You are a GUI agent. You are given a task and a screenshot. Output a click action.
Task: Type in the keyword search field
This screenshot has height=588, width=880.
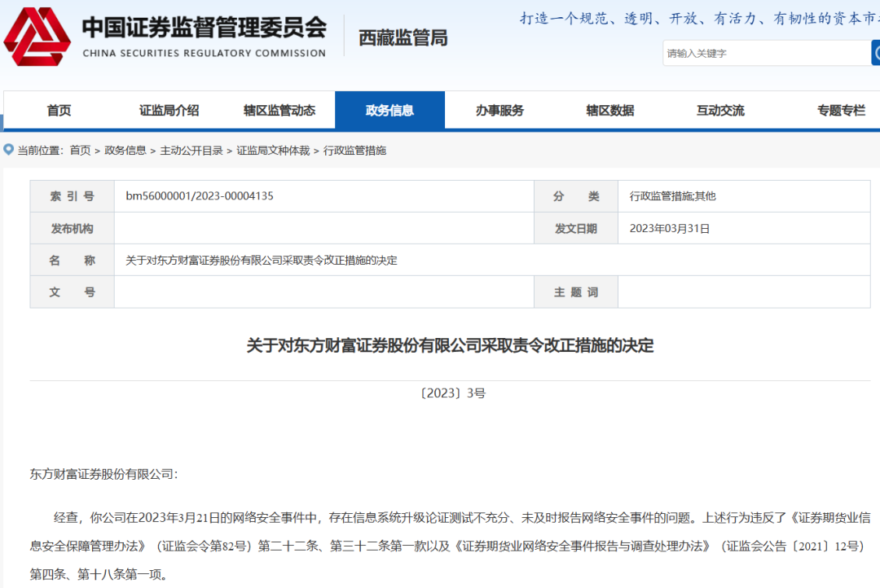pos(766,54)
